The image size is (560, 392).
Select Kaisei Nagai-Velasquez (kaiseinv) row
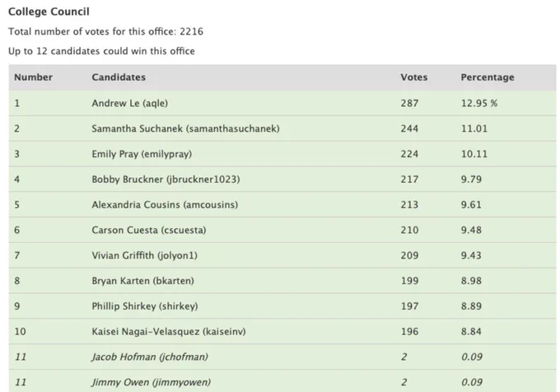282,331
